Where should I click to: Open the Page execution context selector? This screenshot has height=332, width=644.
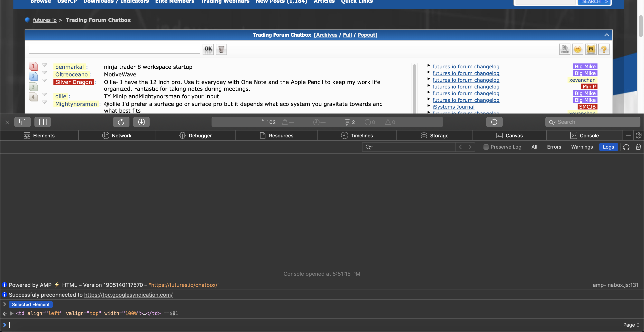[631, 325]
